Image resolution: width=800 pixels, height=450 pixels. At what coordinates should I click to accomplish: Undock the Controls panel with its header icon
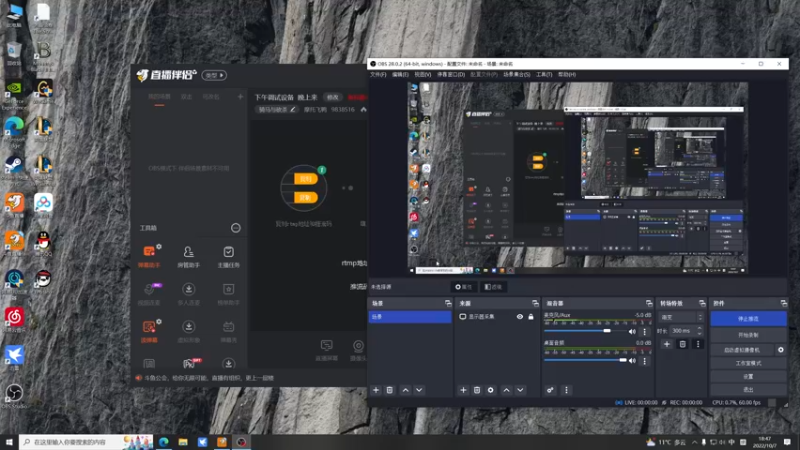click(x=784, y=303)
